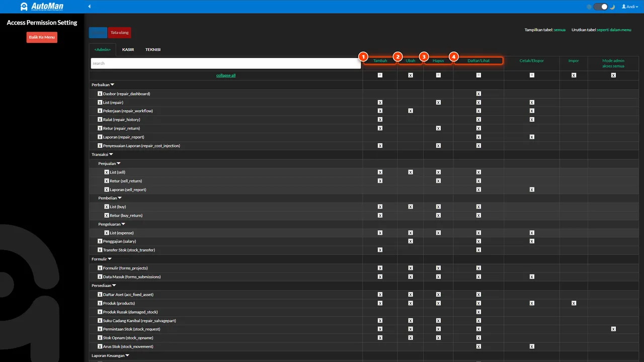Click the Cetak/Ekspor column header
Viewport: 644px width, 362px height.
[532, 61]
